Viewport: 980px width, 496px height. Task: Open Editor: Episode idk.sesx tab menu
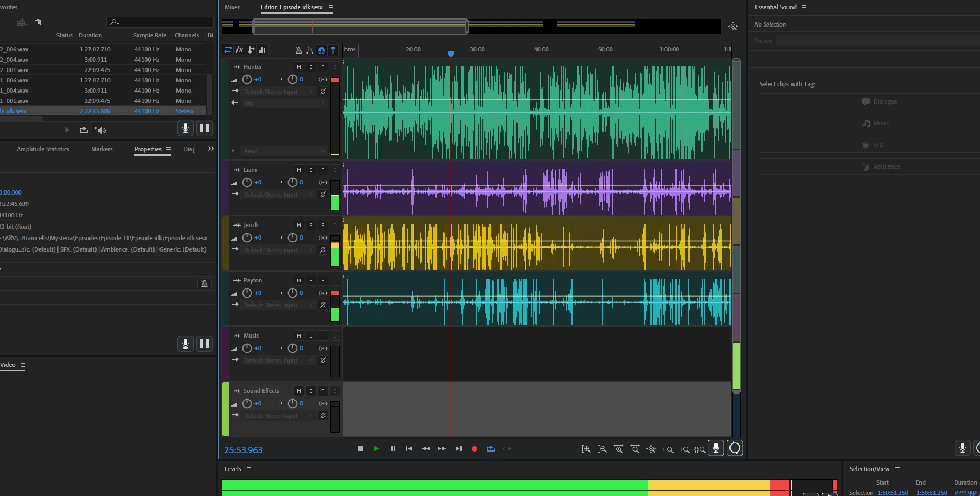coord(331,7)
